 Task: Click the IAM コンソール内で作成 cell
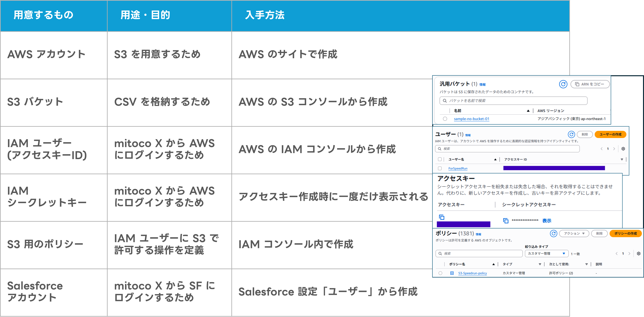[332, 245]
